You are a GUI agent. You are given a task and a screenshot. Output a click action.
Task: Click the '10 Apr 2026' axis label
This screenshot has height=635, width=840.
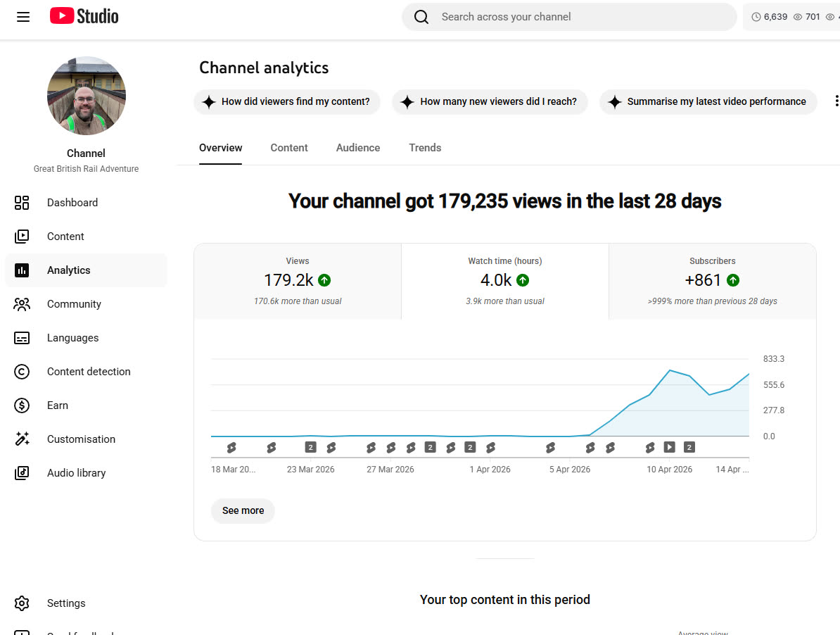[670, 470]
